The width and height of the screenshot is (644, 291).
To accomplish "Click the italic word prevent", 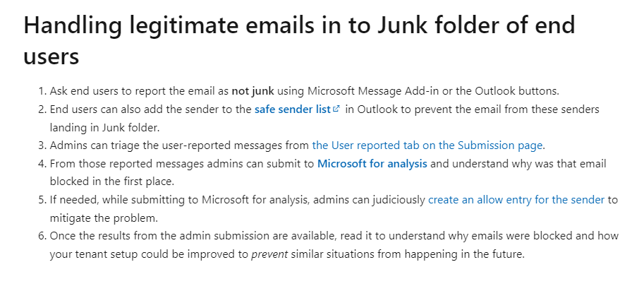I will pyautogui.click(x=269, y=254).
